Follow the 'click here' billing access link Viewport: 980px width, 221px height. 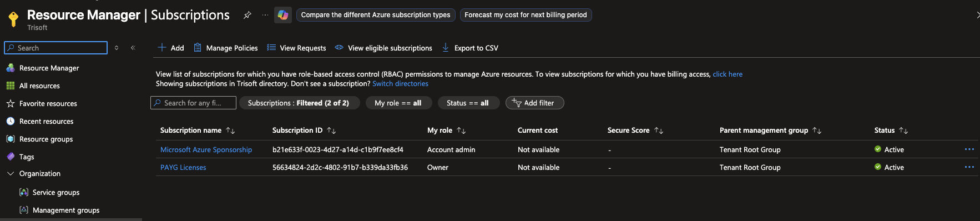(728, 74)
